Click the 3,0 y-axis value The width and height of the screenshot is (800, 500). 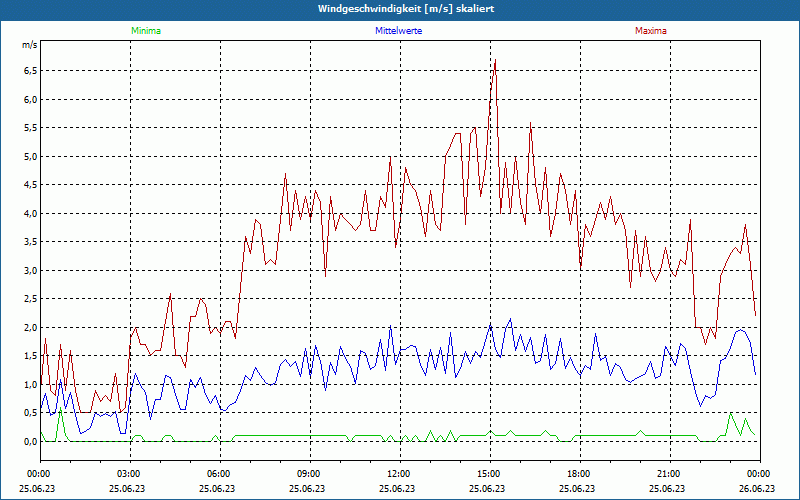(30, 270)
